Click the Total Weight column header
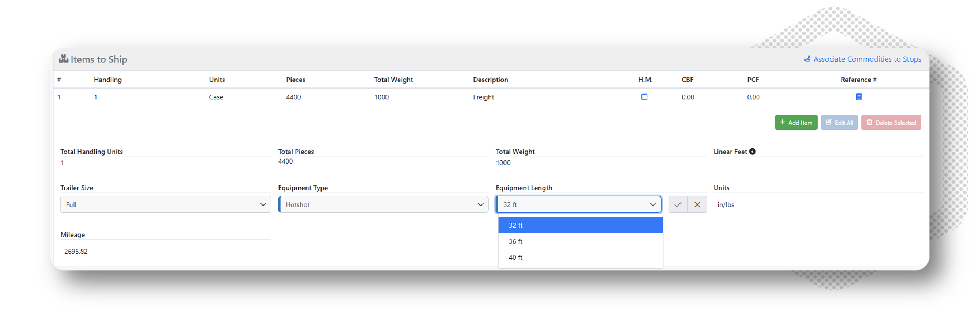This screenshot has height=312, width=980. (x=393, y=80)
